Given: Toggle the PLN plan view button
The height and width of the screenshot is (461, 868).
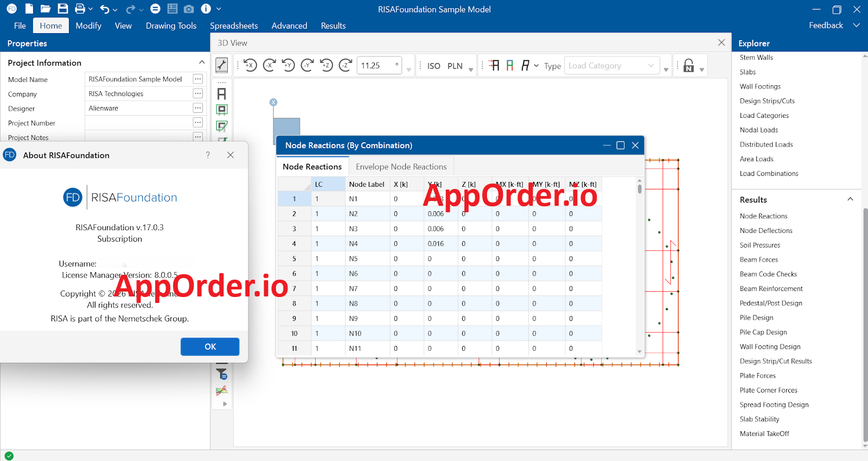Looking at the screenshot, I should (x=455, y=66).
